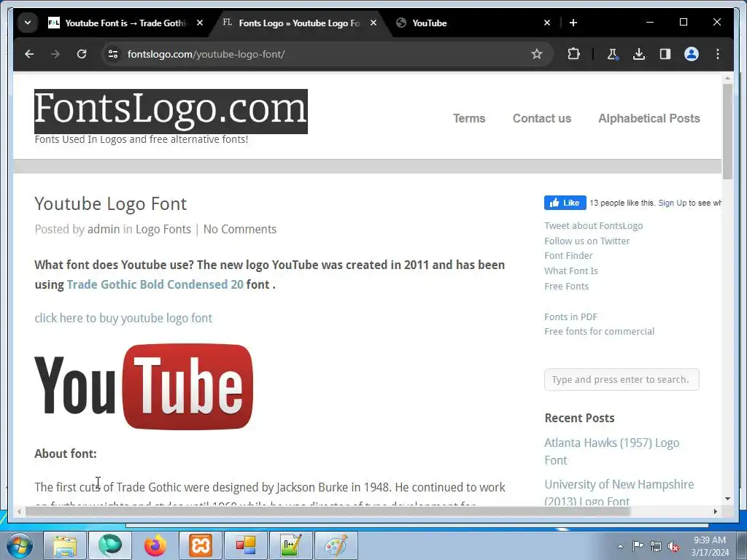Open the Fonts in PDF link
Screen dimensions: 747x560
570,316
